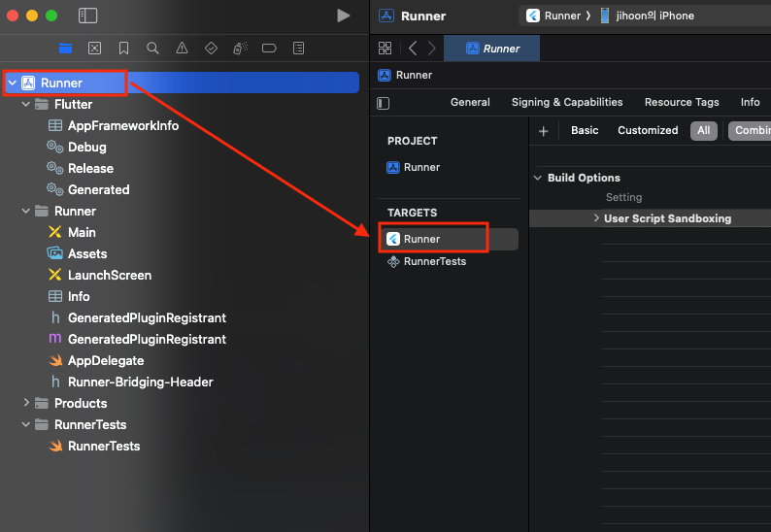Open the Main storyboard file
This screenshot has width=771, height=532.
pyautogui.click(x=82, y=233)
